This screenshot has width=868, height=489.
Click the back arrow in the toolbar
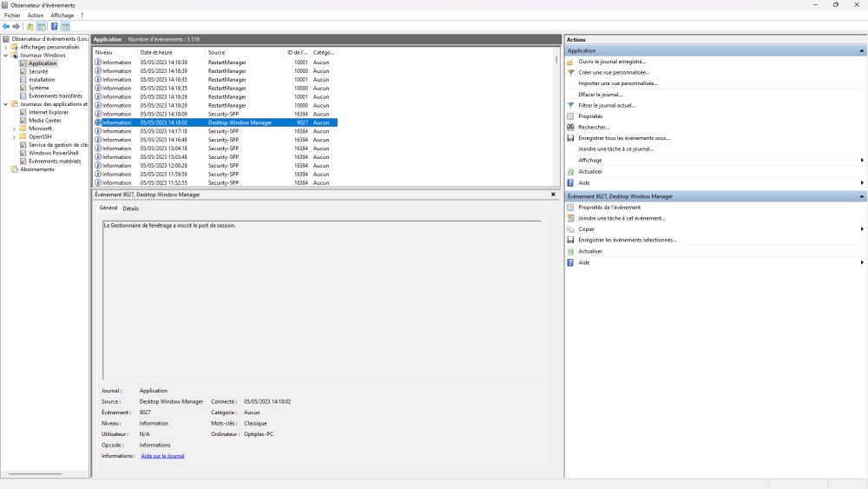(x=6, y=27)
